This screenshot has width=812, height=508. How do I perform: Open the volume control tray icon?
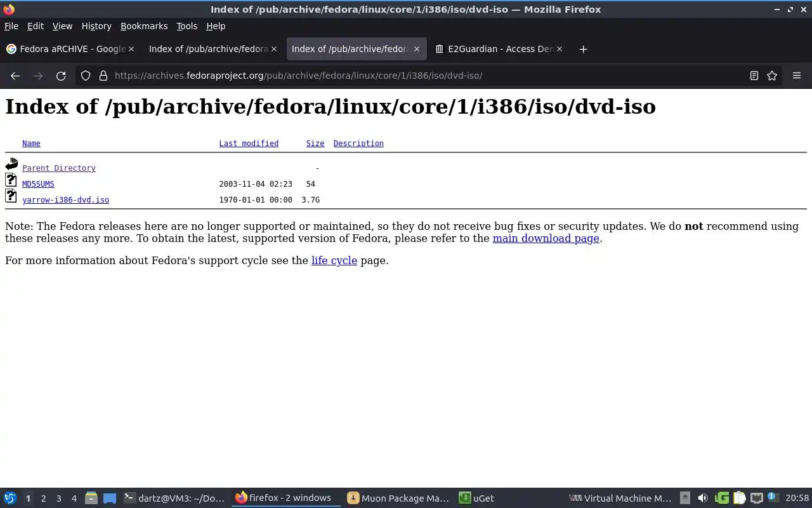702,498
